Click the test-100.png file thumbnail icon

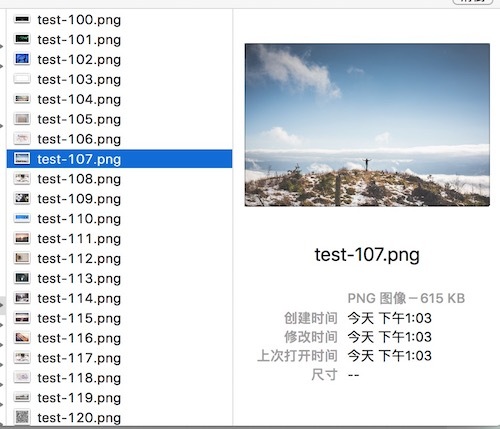(22, 19)
